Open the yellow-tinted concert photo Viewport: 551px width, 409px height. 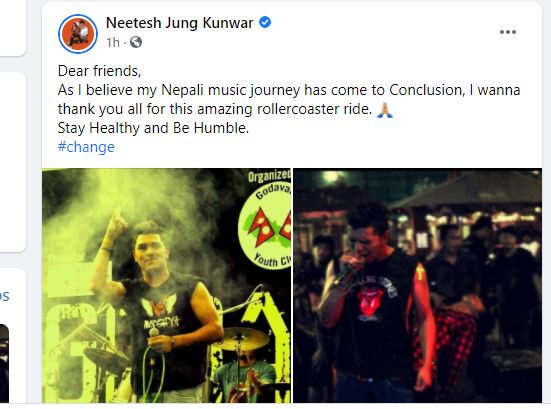166,285
